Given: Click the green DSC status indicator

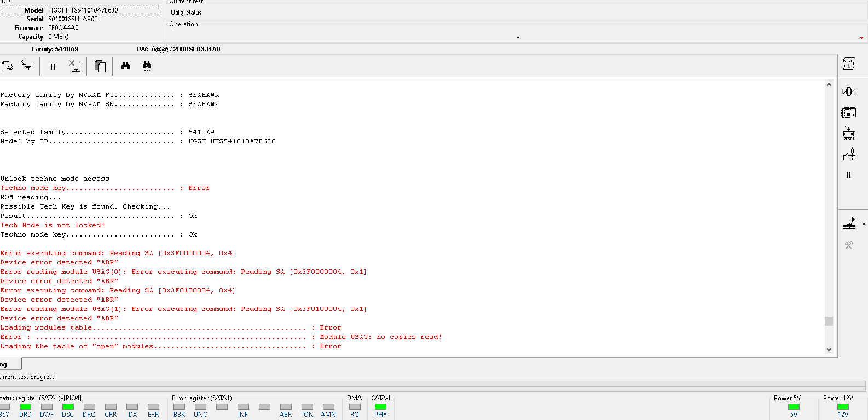Looking at the screenshot, I should (68, 406).
